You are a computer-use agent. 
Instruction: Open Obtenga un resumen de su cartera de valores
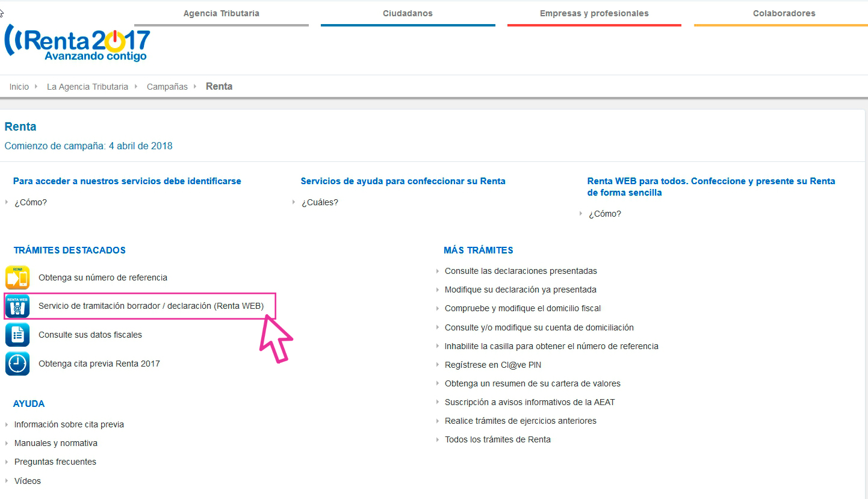coord(533,383)
